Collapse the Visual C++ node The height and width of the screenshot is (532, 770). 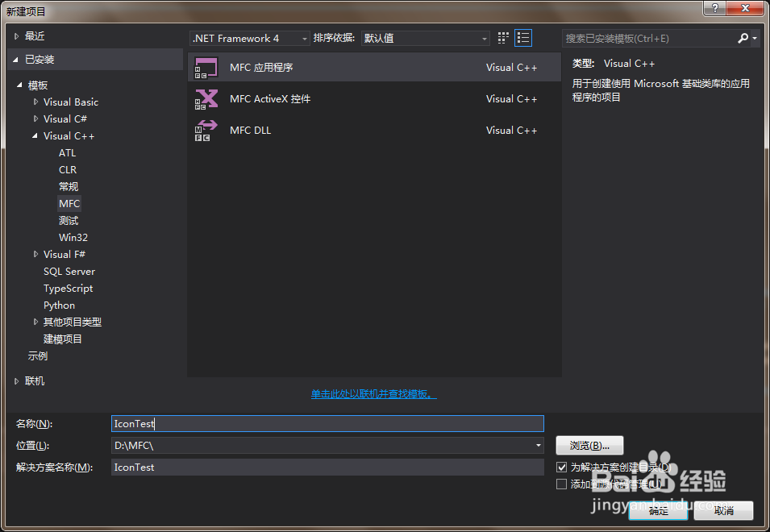pyautogui.click(x=35, y=136)
